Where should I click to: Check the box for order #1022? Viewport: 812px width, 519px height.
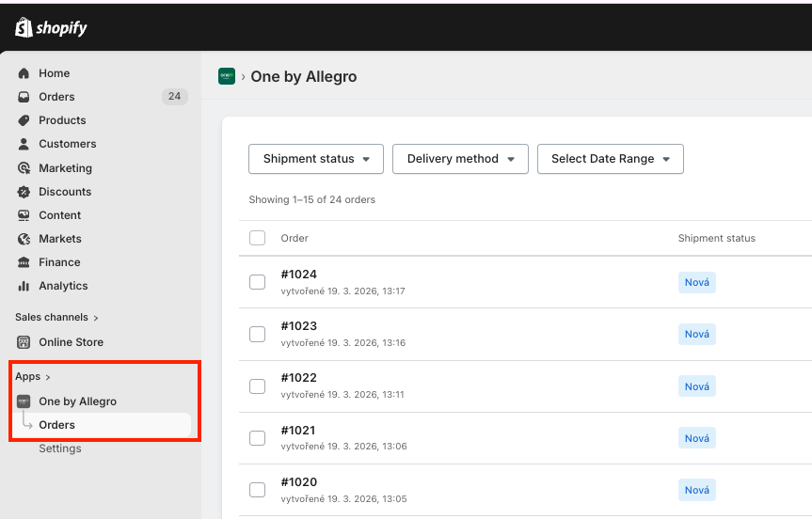(258, 386)
